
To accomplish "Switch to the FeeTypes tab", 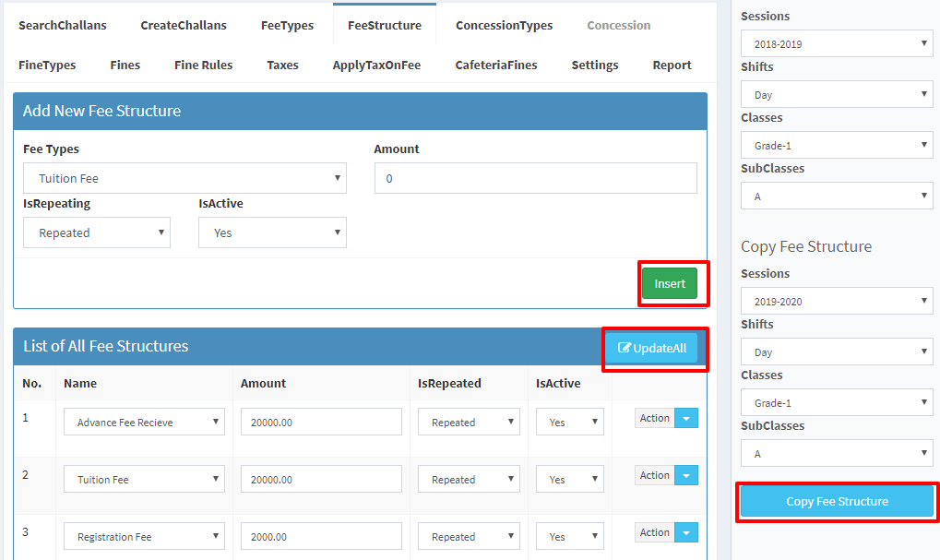I will [x=287, y=25].
